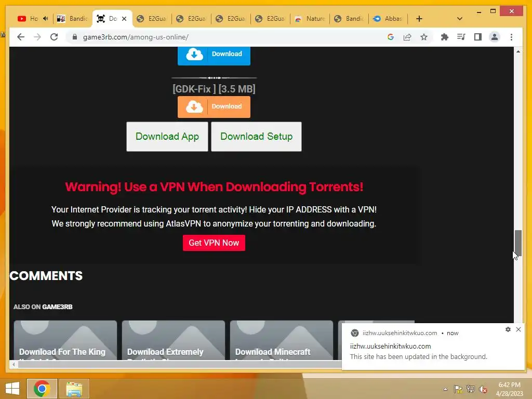The height and width of the screenshot is (399, 532).
Task: Click the Download Setup button
Action: (x=256, y=137)
